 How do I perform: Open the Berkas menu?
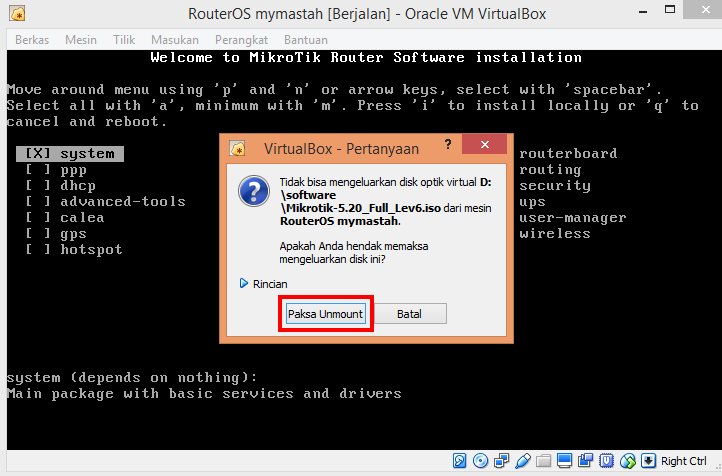[x=32, y=40]
